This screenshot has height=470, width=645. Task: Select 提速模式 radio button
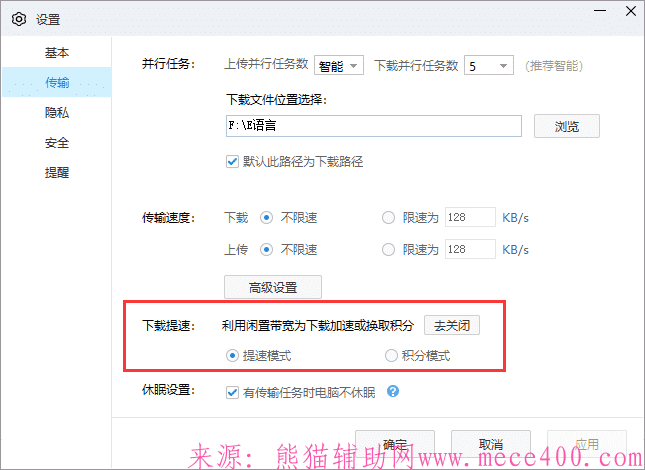point(233,355)
